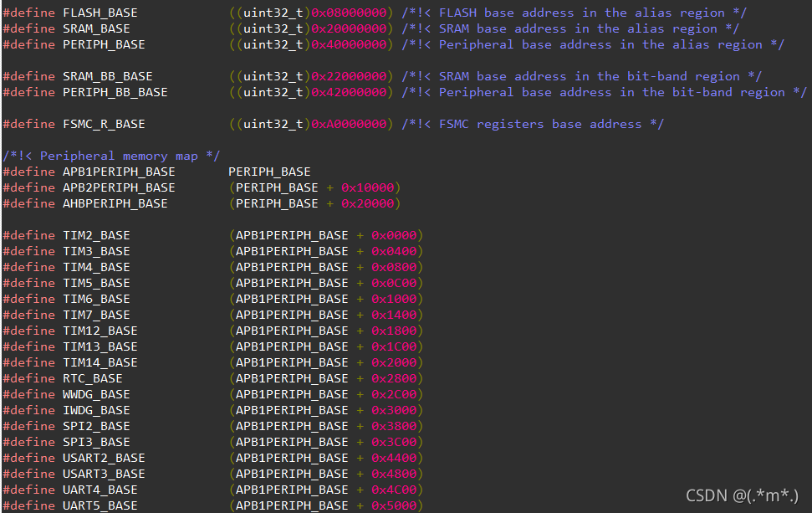
Task: Click the IWDG_BASE macro name
Action: 96,410
